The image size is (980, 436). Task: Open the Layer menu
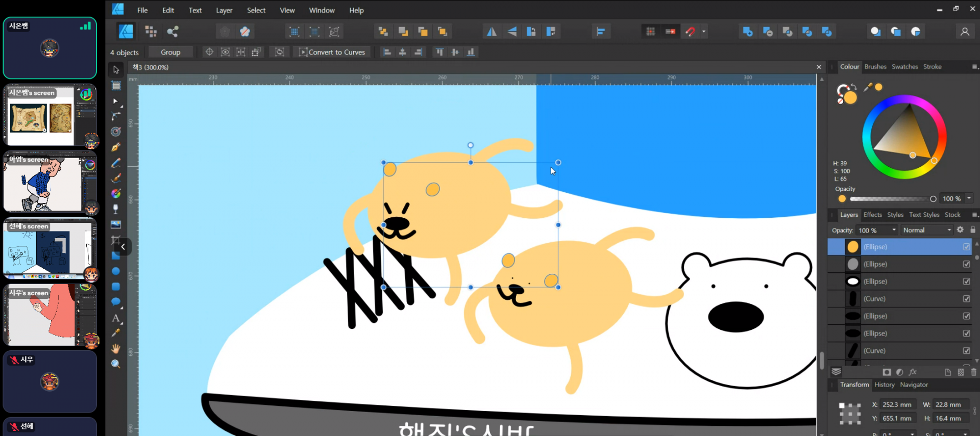224,10
